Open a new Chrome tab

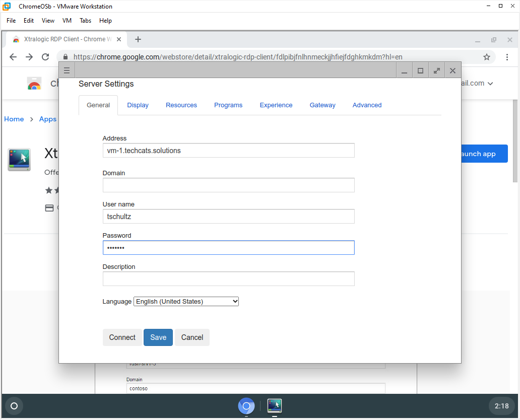coord(138,39)
